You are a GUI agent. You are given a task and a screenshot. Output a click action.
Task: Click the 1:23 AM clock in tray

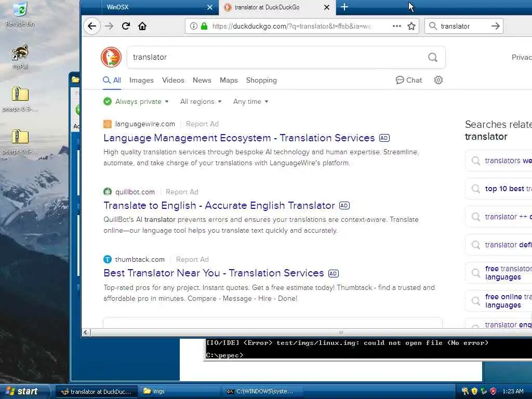(513, 391)
